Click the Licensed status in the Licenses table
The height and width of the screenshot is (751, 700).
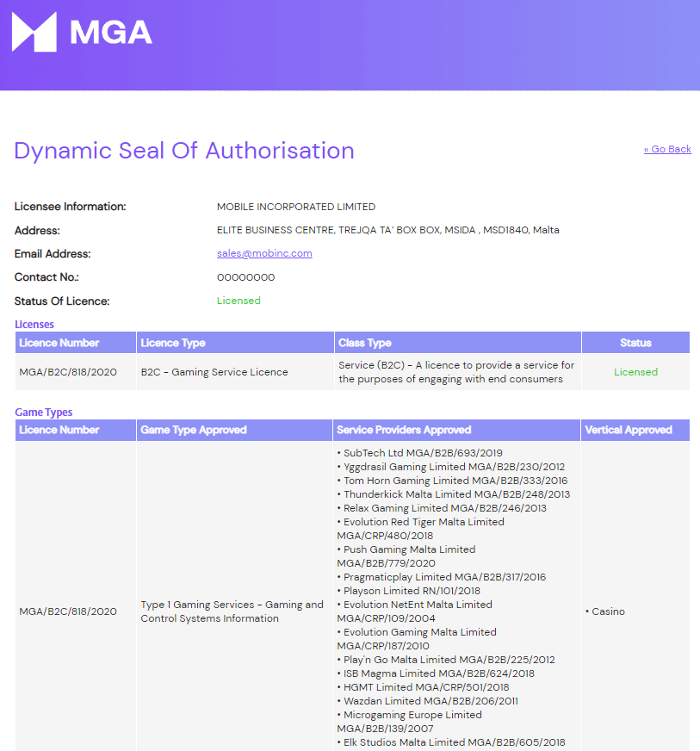[x=635, y=372]
